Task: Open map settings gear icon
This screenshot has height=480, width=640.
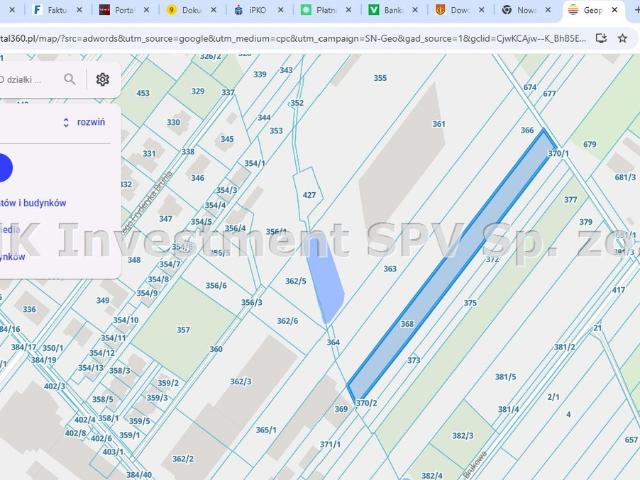Action: tap(102, 79)
